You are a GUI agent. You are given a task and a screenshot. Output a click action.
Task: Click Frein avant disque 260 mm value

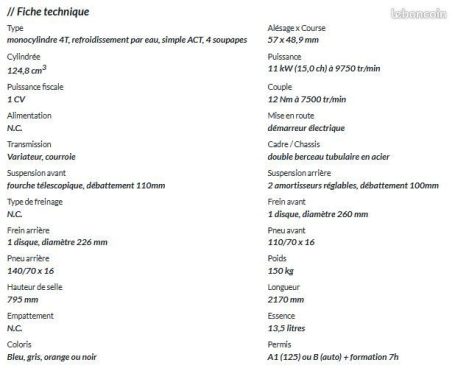tap(318, 214)
